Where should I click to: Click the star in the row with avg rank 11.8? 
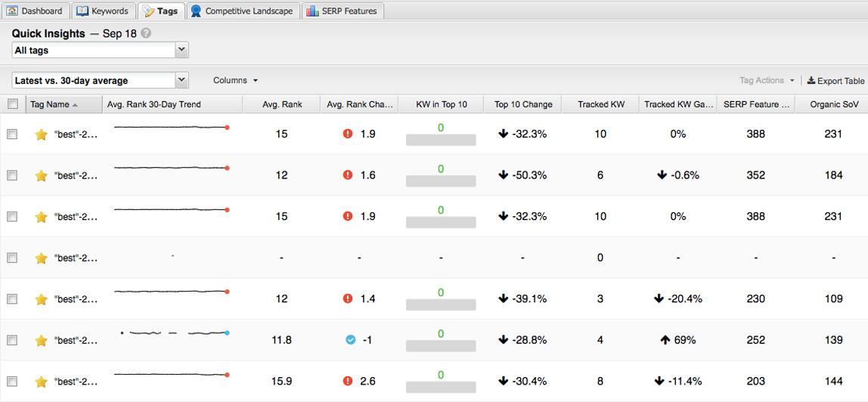pos(41,340)
